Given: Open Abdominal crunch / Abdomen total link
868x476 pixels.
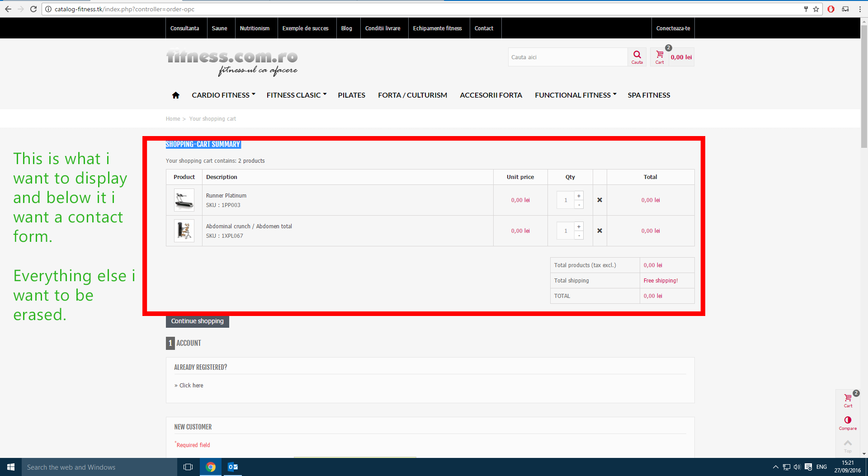Looking at the screenshot, I should click(249, 226).
